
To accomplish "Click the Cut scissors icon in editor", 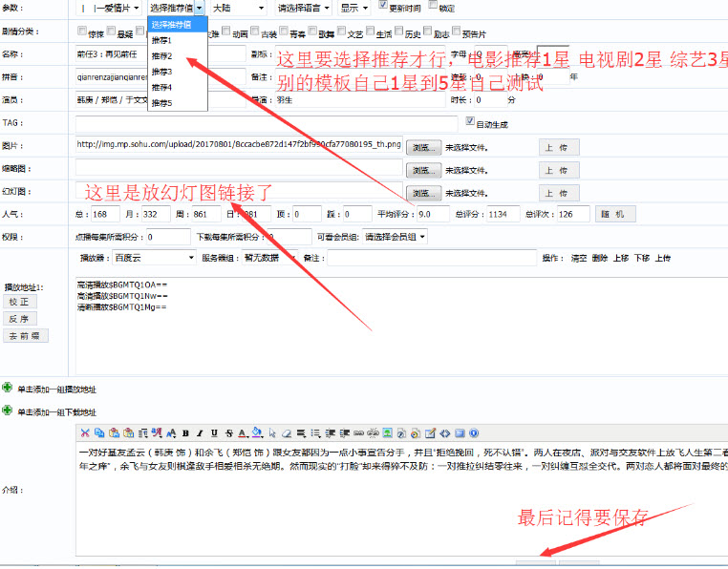I will (x=84, y=433).
